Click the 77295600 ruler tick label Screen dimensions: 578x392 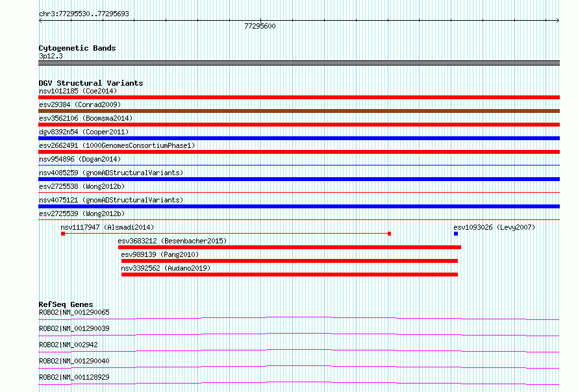click(260, 26)
